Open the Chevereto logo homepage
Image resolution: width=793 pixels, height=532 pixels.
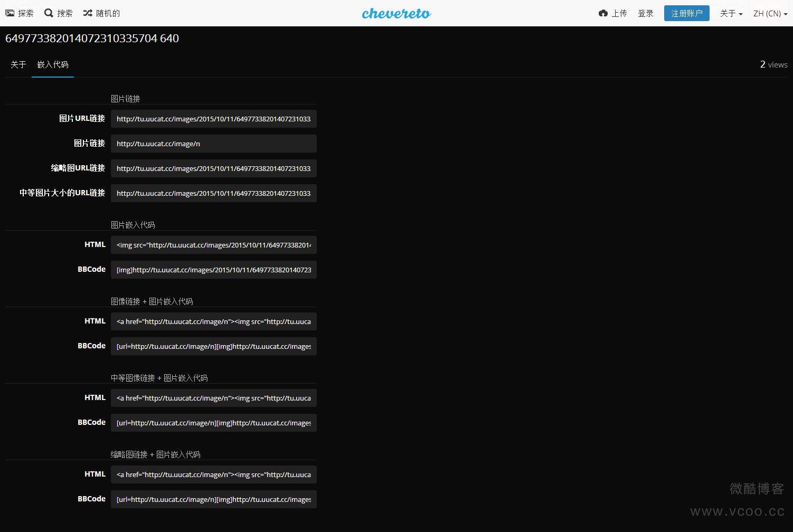pyautogui.click(x=396, y=13)
